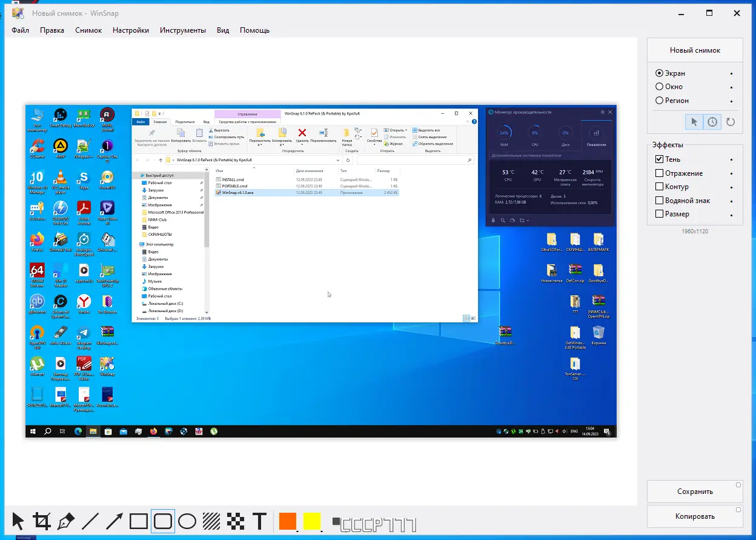Click the Сохранить button
756x540 pixels.
click(x=695, y=492)
